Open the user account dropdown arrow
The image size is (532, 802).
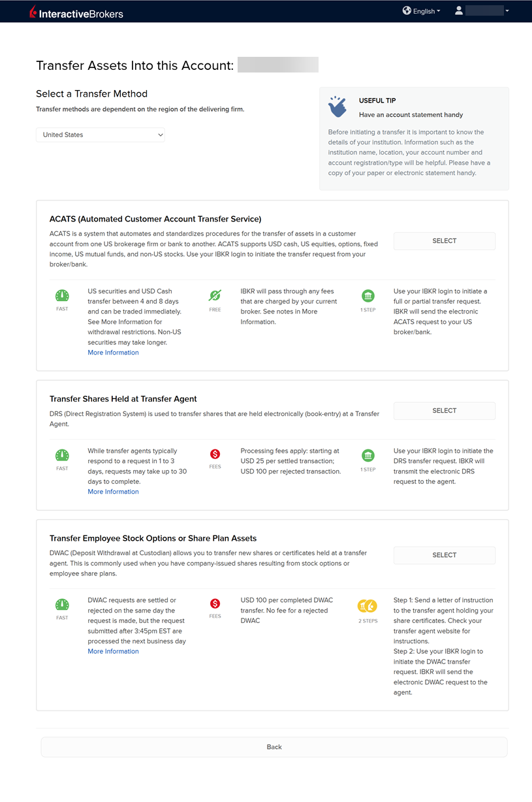point(507,10)
